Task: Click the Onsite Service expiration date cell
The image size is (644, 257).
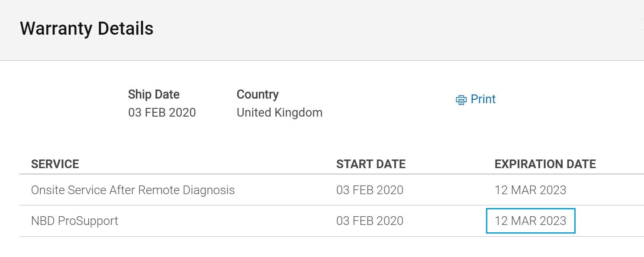Action: click(530, 190)
